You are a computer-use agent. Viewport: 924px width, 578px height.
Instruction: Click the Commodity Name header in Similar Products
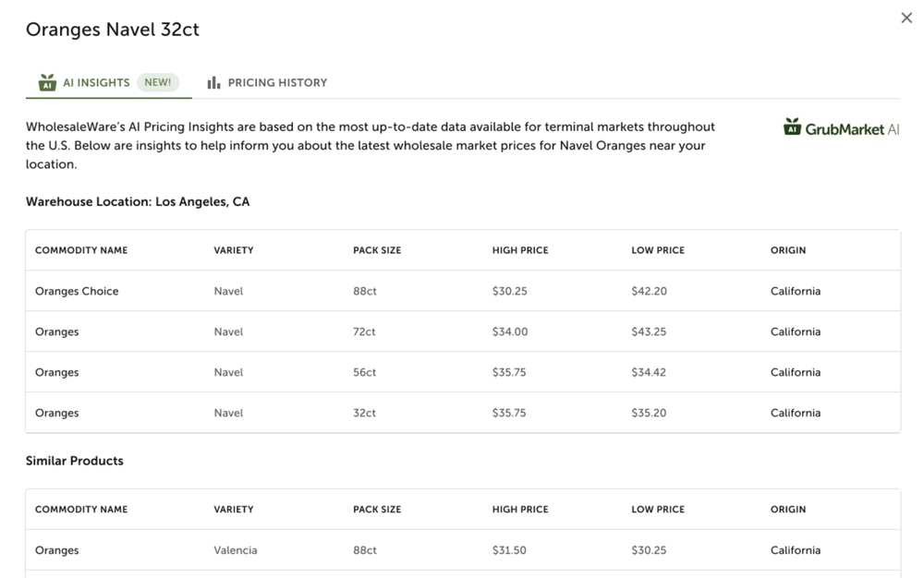point(81,509)
